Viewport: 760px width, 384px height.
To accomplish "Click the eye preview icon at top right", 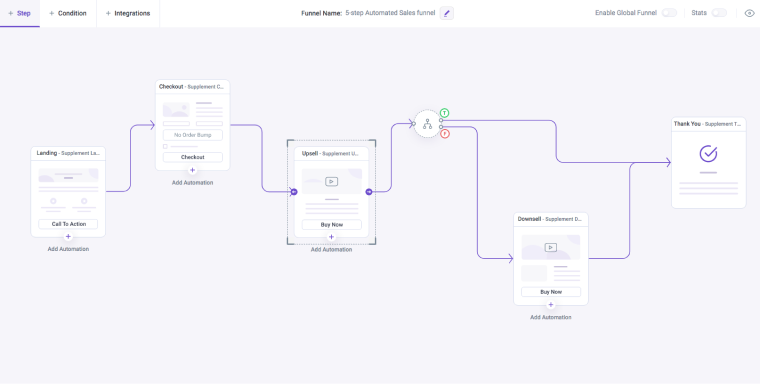I will click(x=749, y=13).
